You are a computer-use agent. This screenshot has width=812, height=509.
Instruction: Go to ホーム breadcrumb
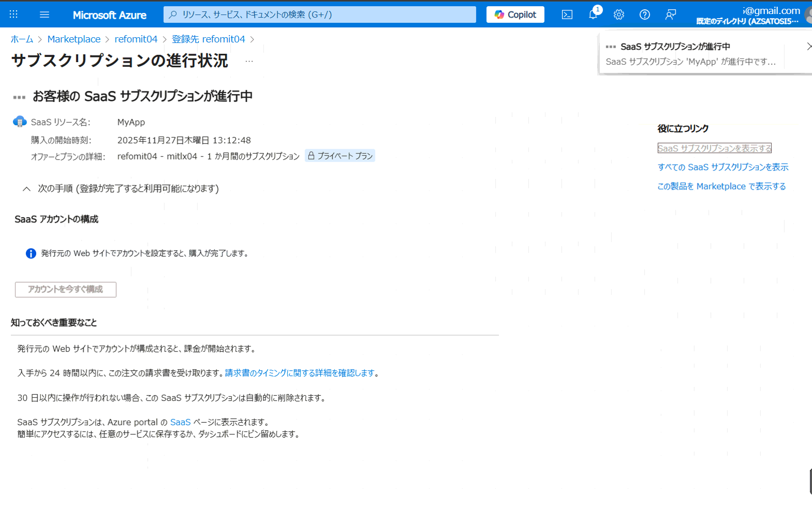click(x=22, y=39)
